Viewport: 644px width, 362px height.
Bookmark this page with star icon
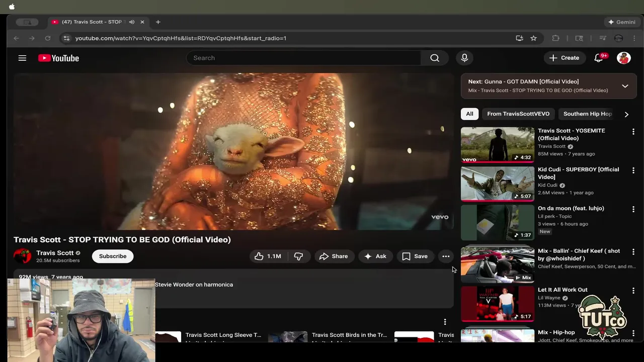533,38
